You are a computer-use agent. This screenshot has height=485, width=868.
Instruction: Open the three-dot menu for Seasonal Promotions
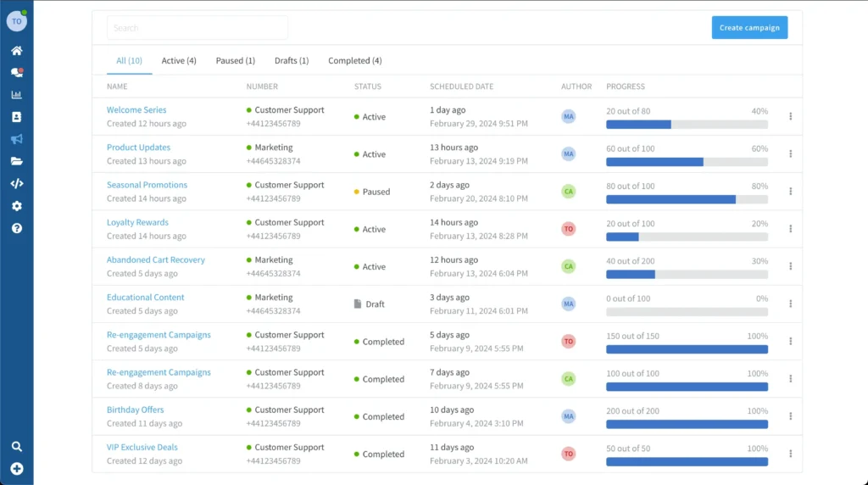coord(790,192)
